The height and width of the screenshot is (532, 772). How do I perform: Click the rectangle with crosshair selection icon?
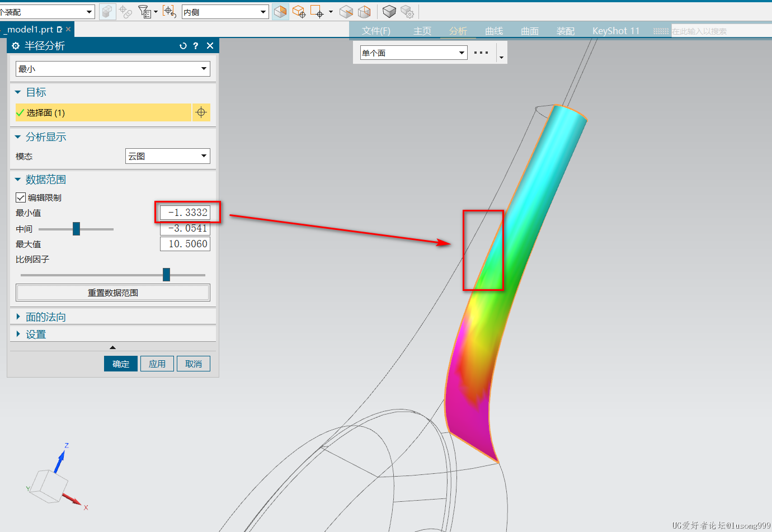[x=317, y=12]
